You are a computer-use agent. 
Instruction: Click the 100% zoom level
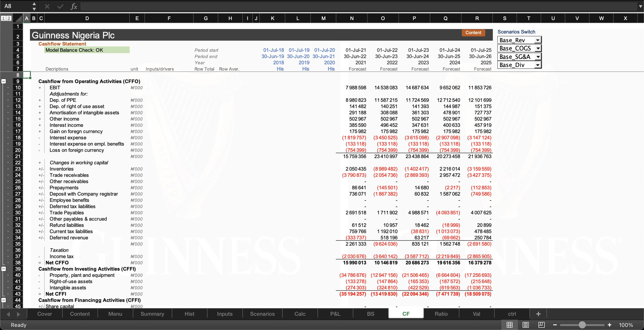click(x=626, y=325)
